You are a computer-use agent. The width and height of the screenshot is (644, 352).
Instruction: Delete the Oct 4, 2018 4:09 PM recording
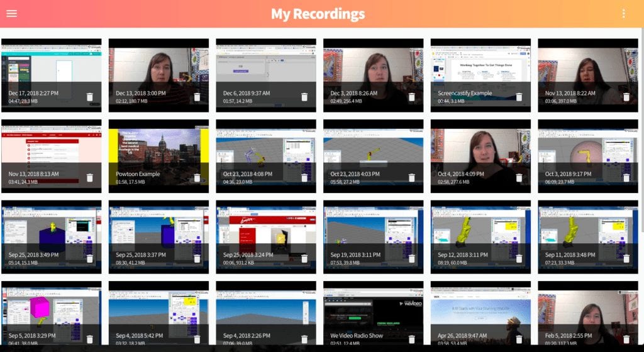519,178
